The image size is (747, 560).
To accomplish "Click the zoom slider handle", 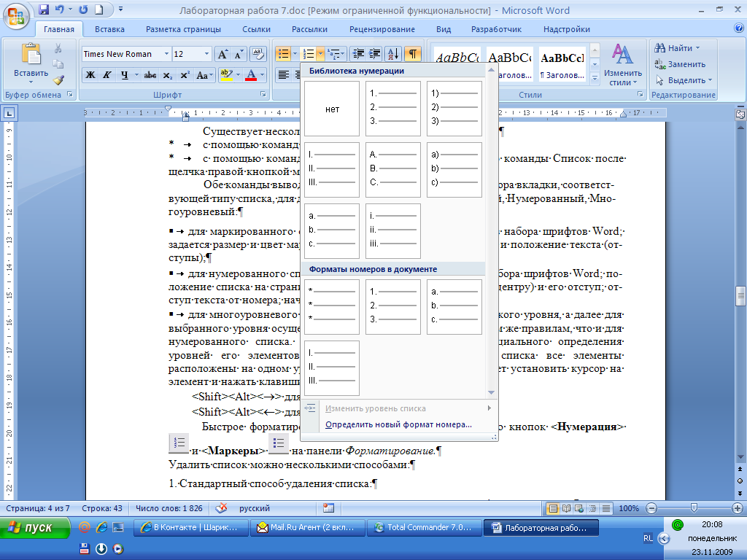I will pyautogui.click(x=694, y=508).
